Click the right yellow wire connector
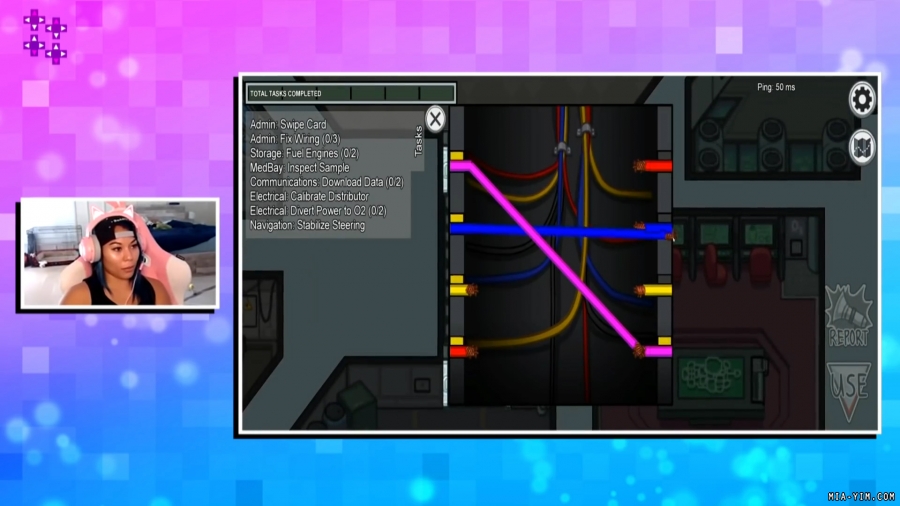The image size is (900, 506). pos(653,290)
